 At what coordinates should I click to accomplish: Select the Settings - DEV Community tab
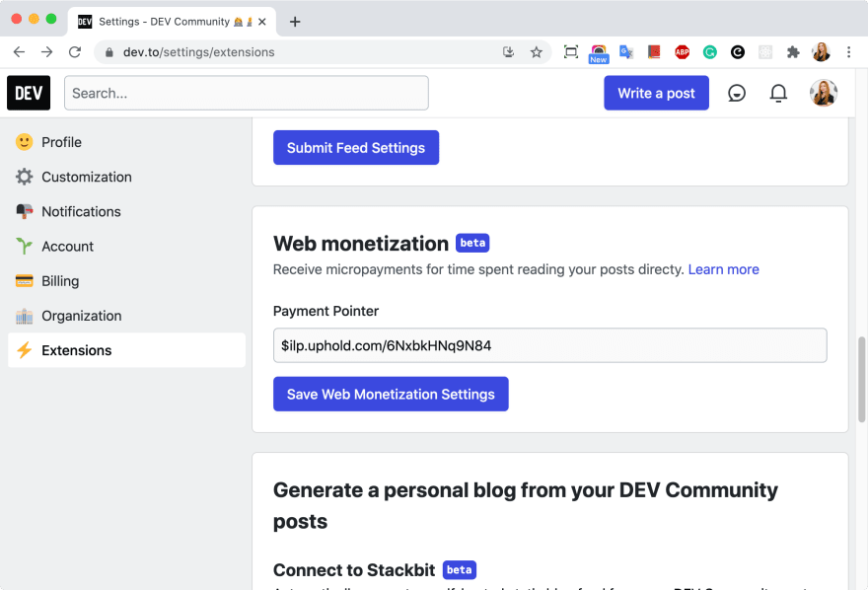click(x=172, y=22)
